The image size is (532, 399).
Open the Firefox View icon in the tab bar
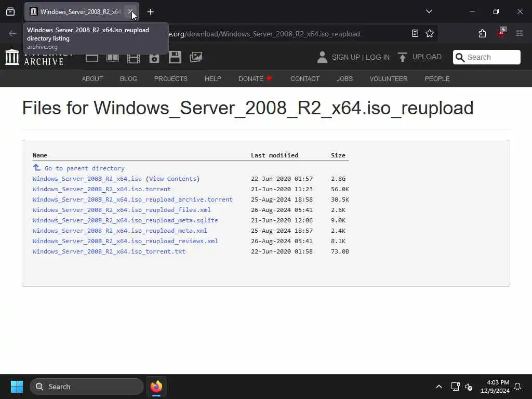pos(10,11)
